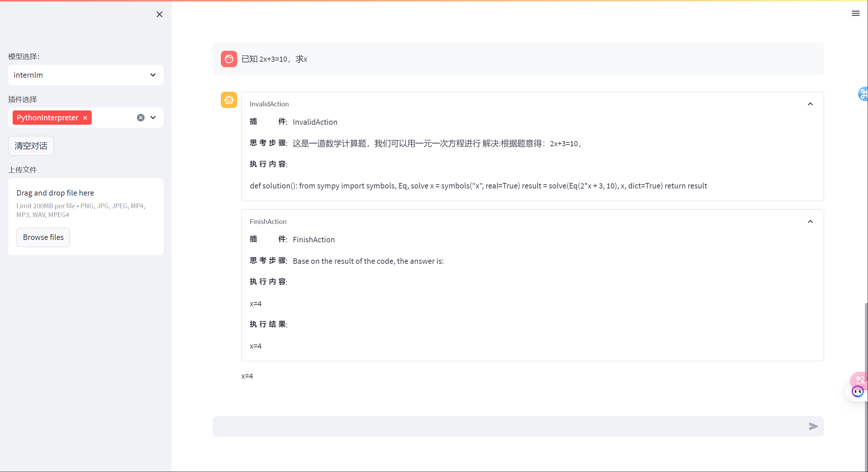Clear all selected plugins with the circle X

coord(141,118)
